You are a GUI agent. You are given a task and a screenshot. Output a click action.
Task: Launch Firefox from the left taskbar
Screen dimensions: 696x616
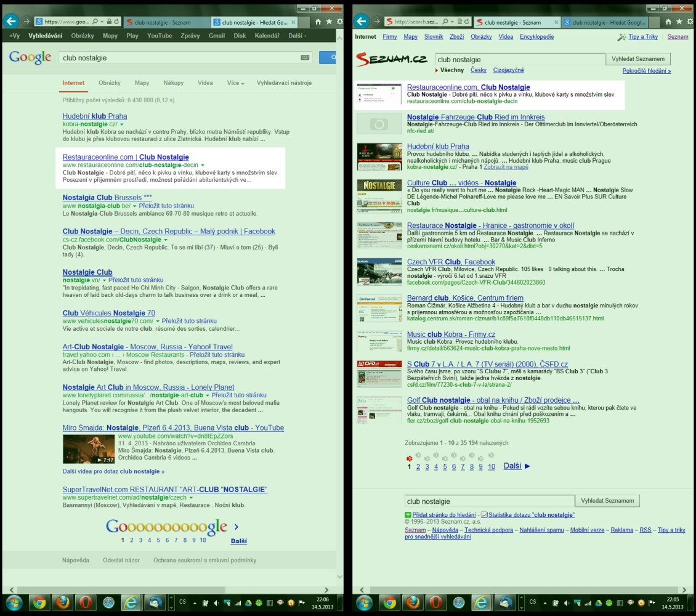click(63, 602)
